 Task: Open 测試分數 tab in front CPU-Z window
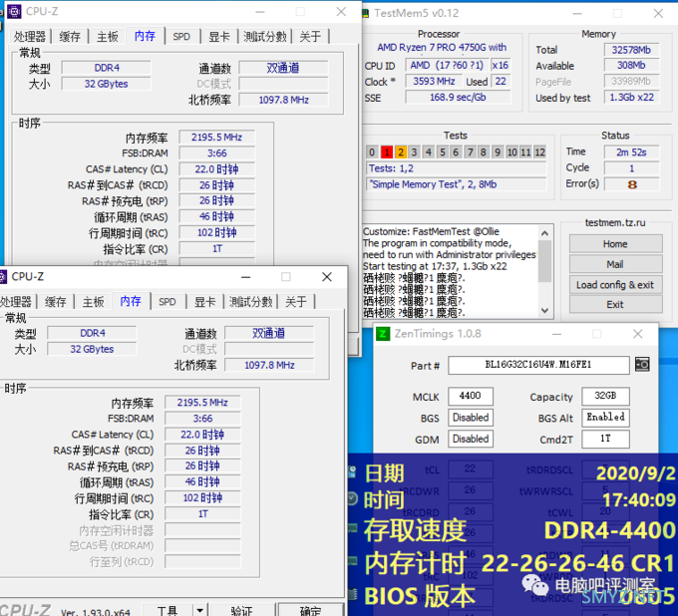click(x=251, y=302)
